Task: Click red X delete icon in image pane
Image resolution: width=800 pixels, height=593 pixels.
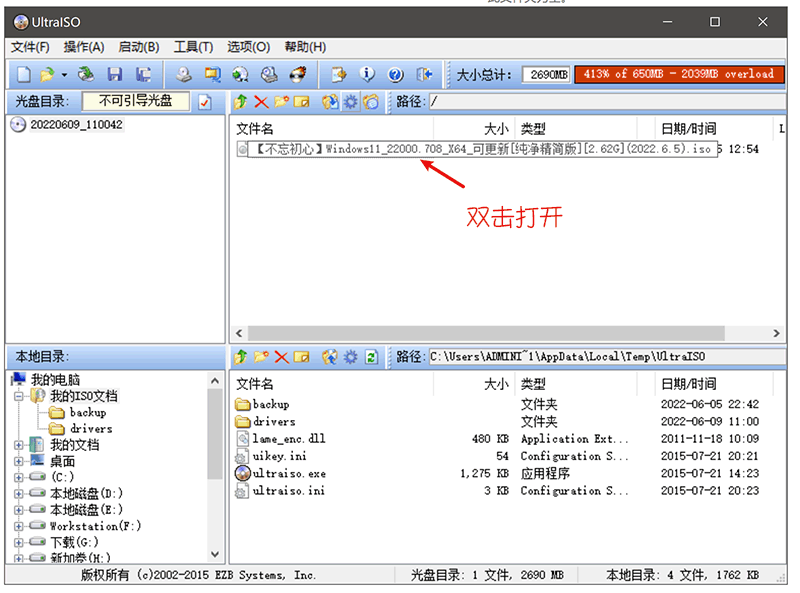Action: (261, 102)
